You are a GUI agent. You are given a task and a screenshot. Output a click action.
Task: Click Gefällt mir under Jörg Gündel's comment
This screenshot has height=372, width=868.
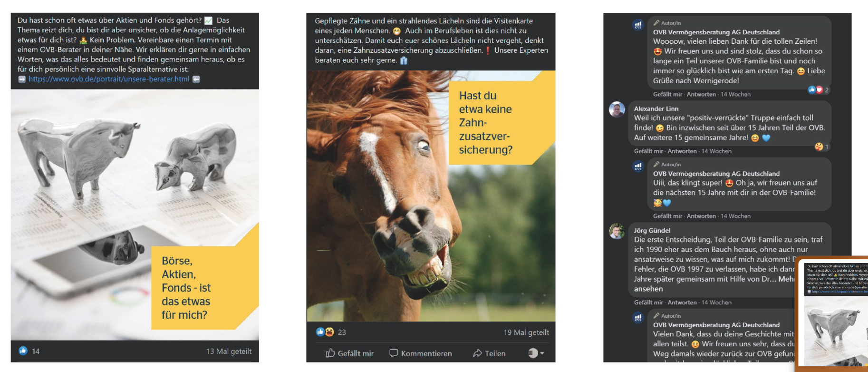tap(648, 302)
